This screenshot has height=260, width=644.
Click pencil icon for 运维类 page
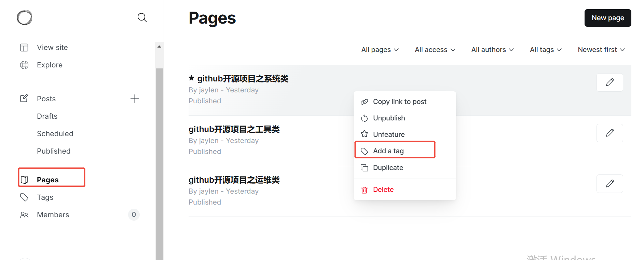click(x=609, y=184)
